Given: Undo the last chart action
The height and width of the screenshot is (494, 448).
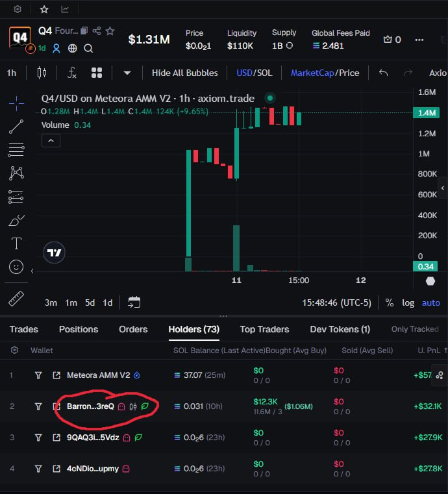Looking at the screenshot, I should (x=384, y=73).
